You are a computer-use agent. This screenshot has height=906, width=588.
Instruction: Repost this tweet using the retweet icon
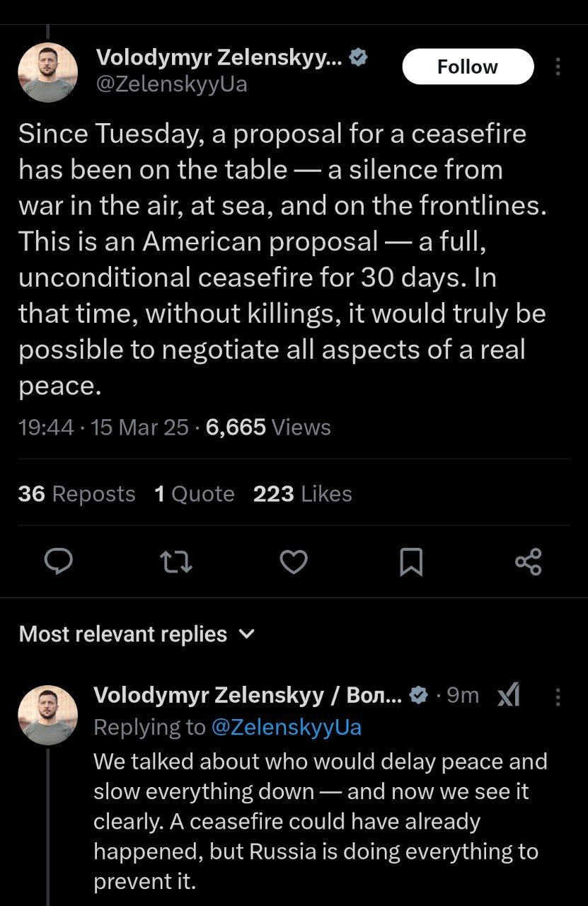(x=176, y=562)
